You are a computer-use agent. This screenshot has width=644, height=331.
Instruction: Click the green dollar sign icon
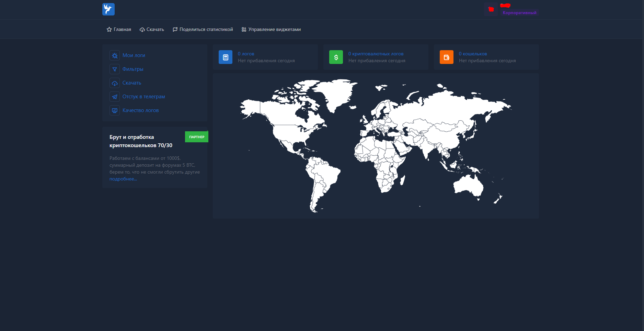click(336, 57)
